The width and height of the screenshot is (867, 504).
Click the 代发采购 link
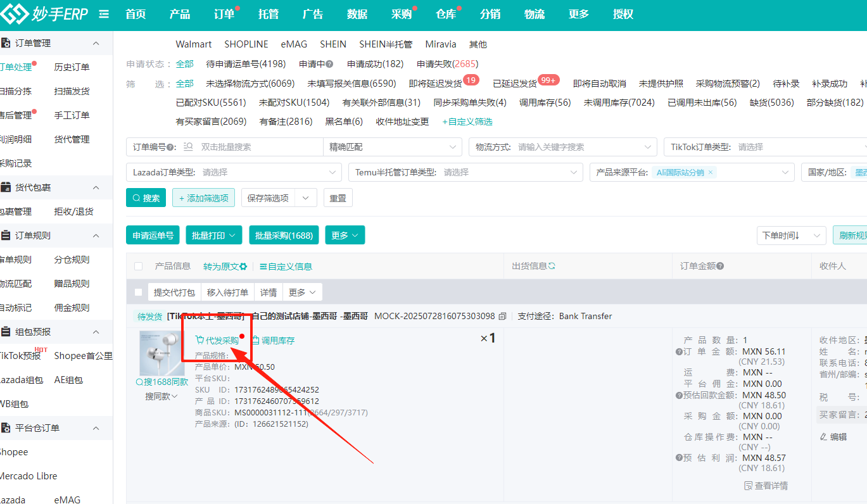coord(217,341)
